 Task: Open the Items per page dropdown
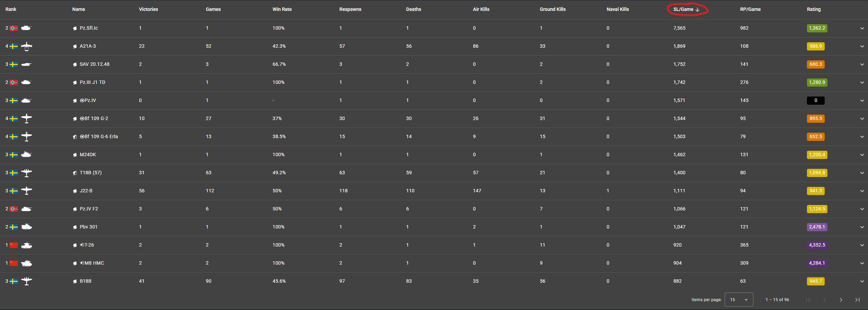point(739,300)
